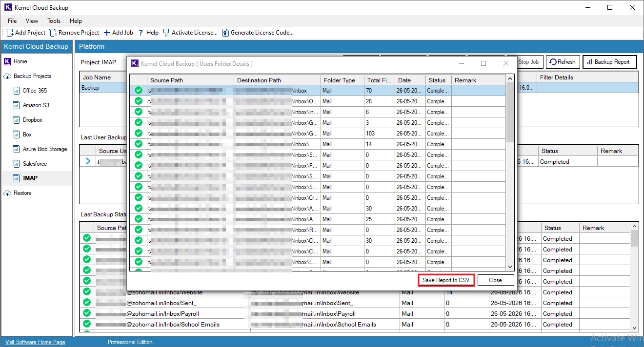Viewport: 644px width, 347px height.
Task: Select Box backup project
Action: click(x=27, y=135)
